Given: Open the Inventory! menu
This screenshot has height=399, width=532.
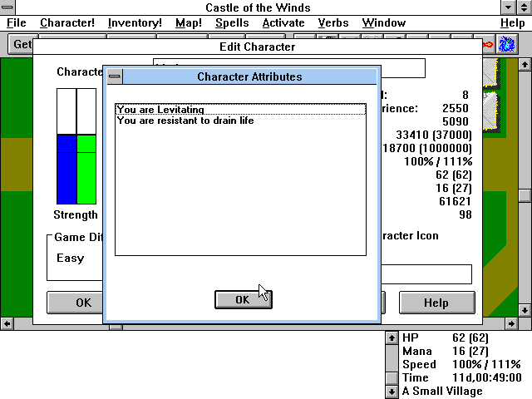Looking at the screenshot, I should pos(135,22).
